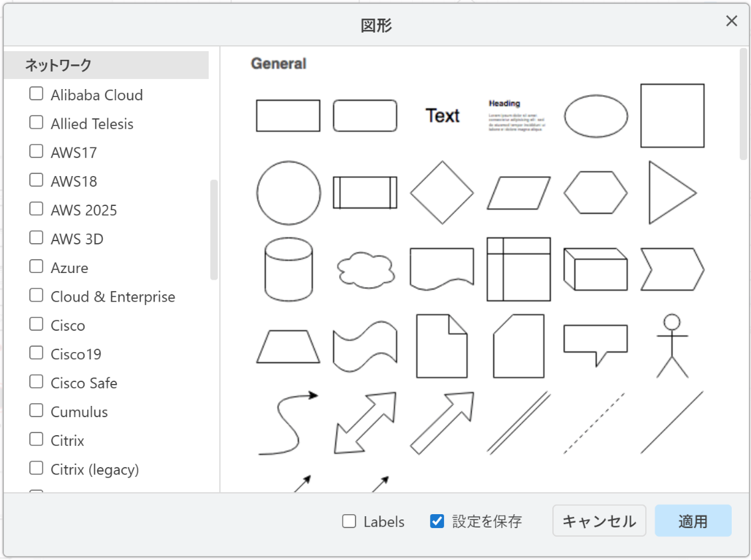The width and height of the screenshot is (751, 560).
Task: Select the rounded rectangle shape
Action: click(364, 116)
